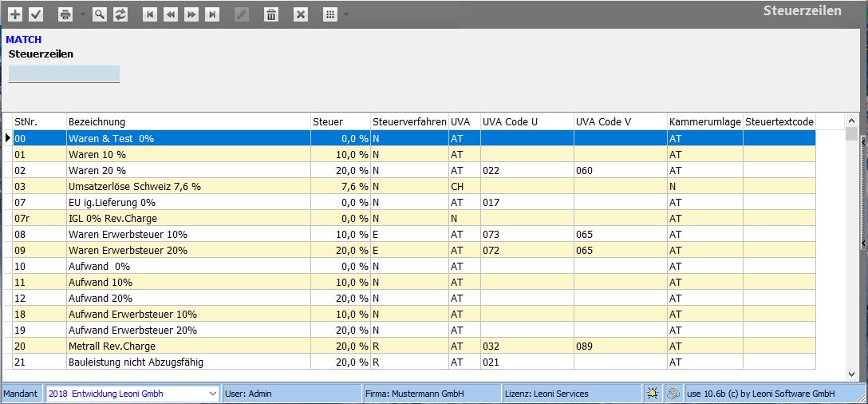Click the '7,6 %' Steuer cell
The height and width of the screenshot is (404, 868).
[341, 187]
